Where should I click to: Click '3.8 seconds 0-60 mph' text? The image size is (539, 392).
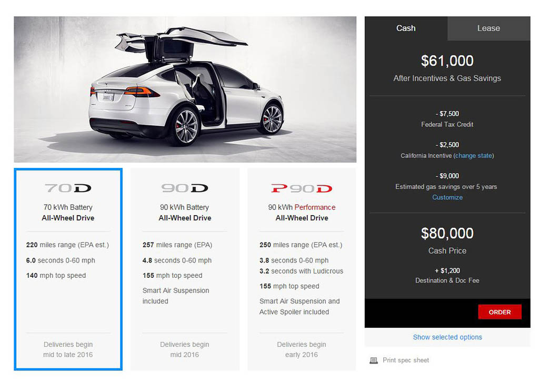294,260
